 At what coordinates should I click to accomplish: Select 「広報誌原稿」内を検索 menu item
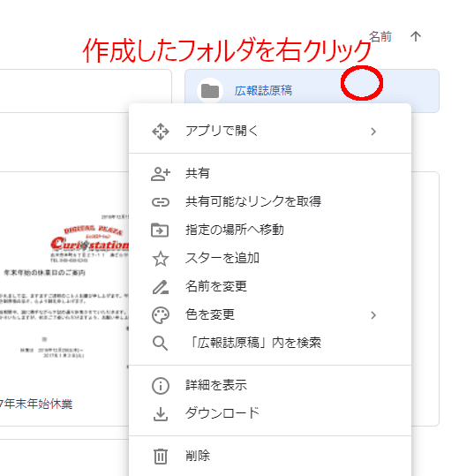(270, 343)
